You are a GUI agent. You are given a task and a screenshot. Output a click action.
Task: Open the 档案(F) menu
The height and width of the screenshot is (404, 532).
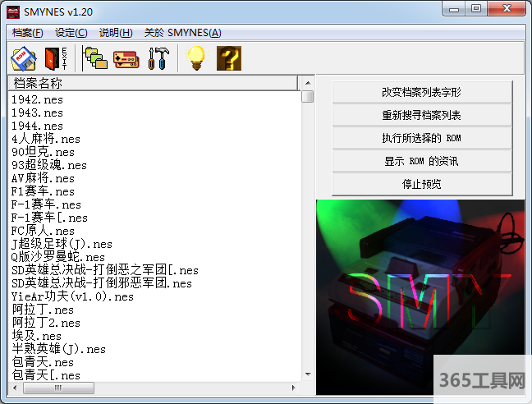[x=28, y=33]
